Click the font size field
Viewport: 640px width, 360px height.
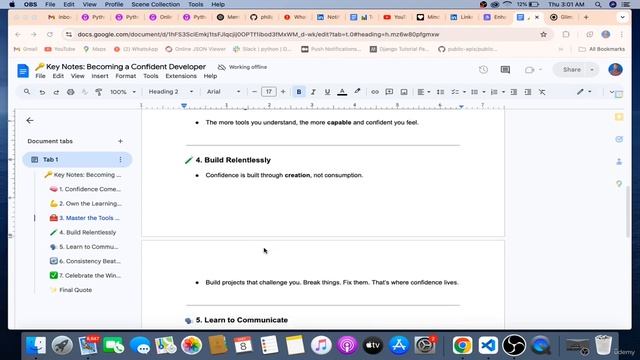(x=269, y=92)
